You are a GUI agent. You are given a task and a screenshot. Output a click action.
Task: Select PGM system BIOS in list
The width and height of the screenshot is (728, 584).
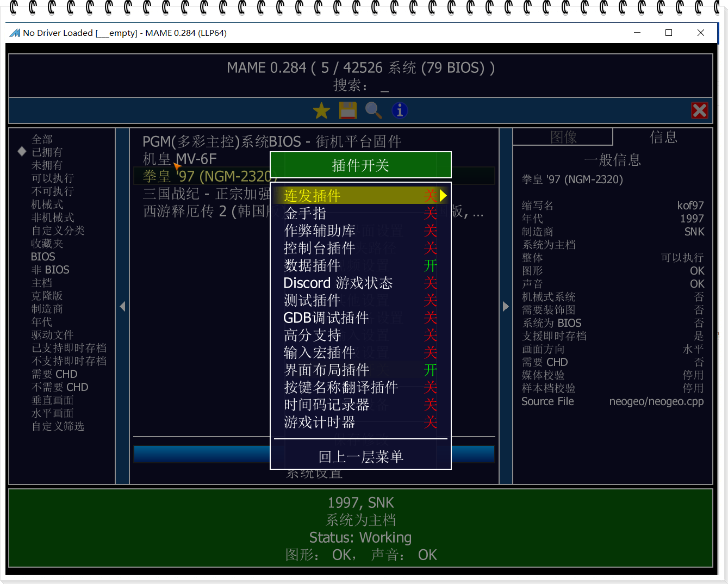271,142
